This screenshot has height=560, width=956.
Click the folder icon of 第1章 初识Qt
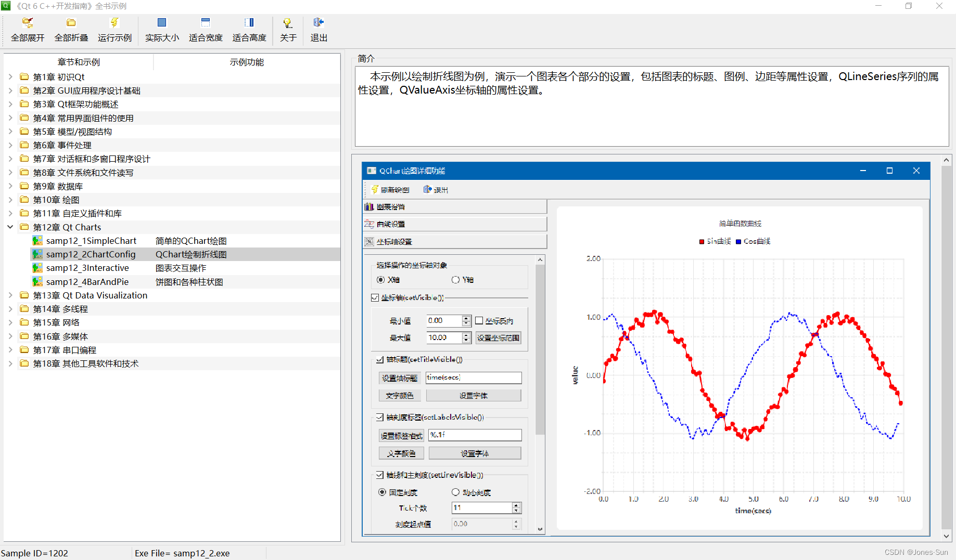point(24,76)
